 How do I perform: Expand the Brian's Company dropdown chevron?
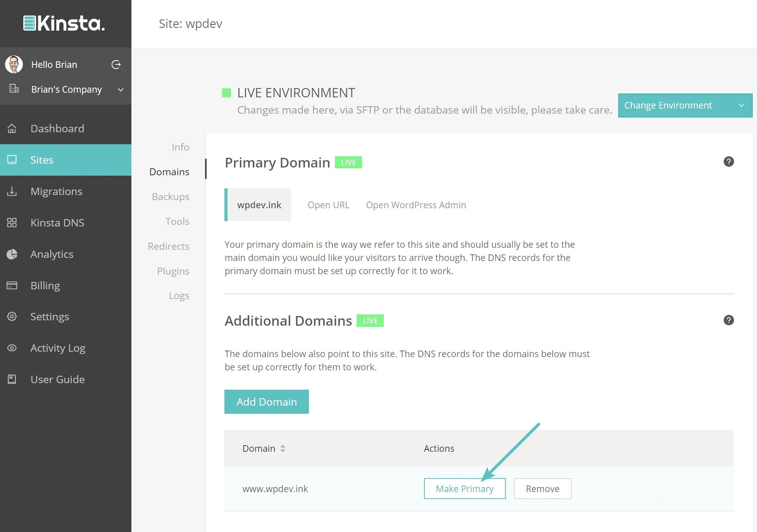[x=121, y=90]
